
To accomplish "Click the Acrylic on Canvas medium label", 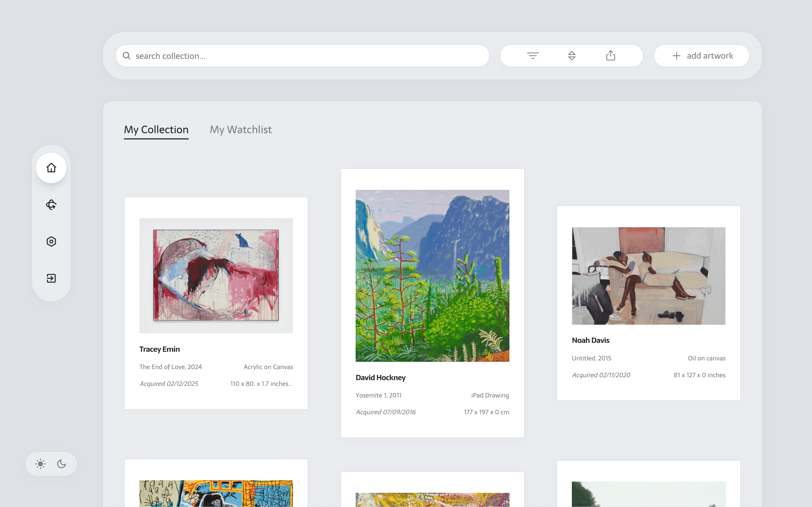I will coord(268,367).
